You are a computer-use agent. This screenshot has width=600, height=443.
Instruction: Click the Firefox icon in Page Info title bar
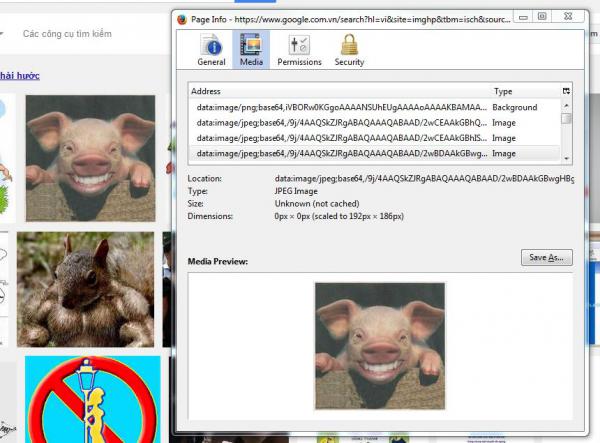tap(182, 19)
